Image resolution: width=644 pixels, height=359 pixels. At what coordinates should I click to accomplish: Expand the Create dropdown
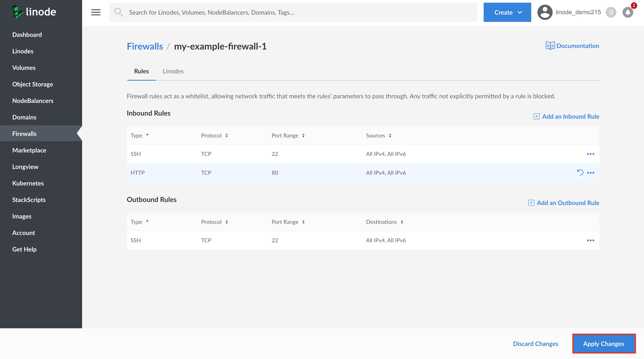pyautogui.click(x=507, y=12)
